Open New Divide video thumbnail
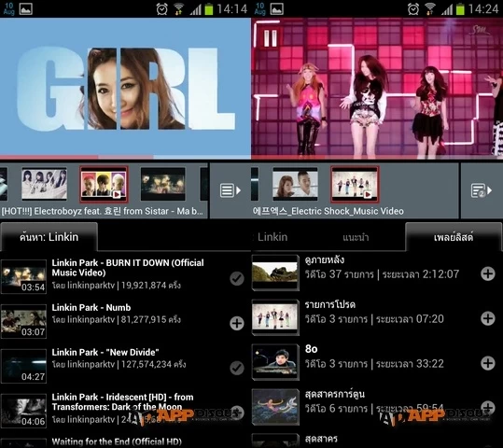This screenshot has width=503, height=448. pos(23,366)
